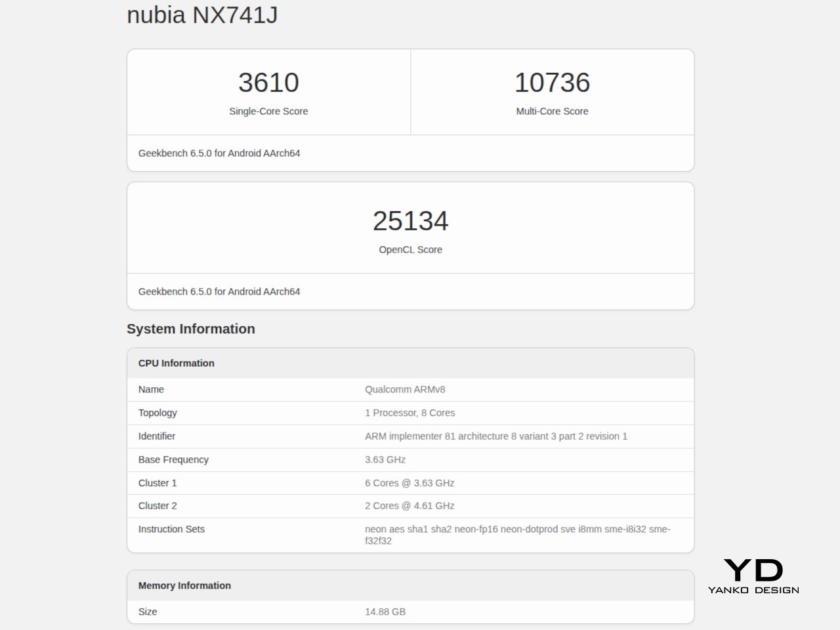The height and width of the screenshot is (630, 840).
Task: Click the Memory Information table header
Action: [184, 586]
